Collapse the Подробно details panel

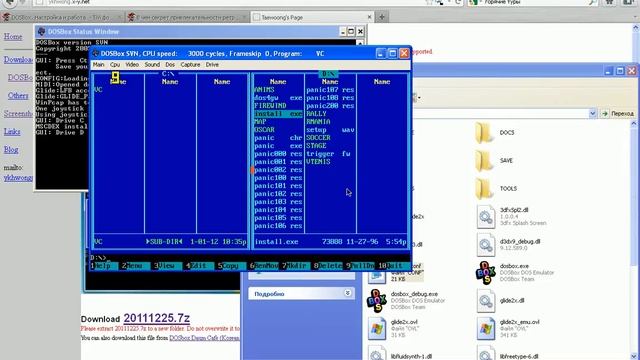click(347, 293)
